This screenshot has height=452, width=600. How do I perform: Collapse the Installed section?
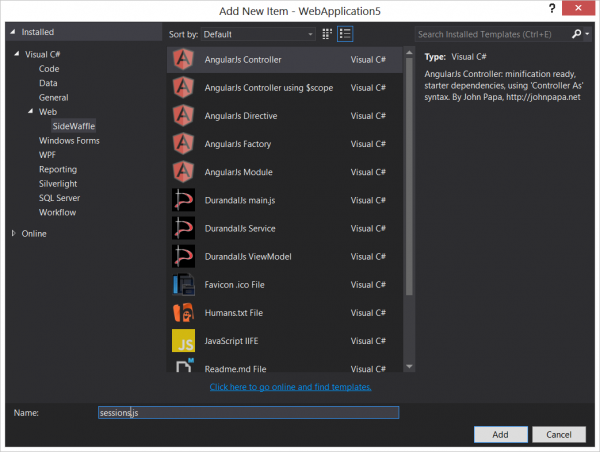pos(13,32)
